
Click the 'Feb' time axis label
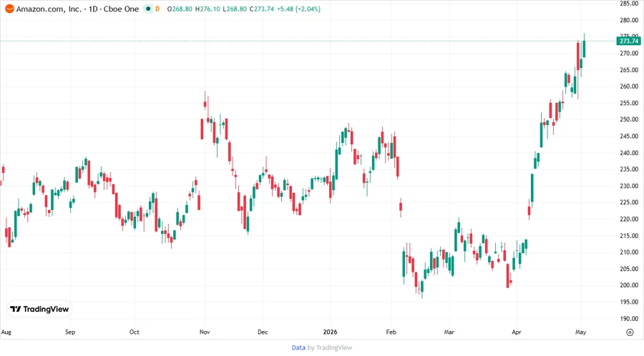391,332
